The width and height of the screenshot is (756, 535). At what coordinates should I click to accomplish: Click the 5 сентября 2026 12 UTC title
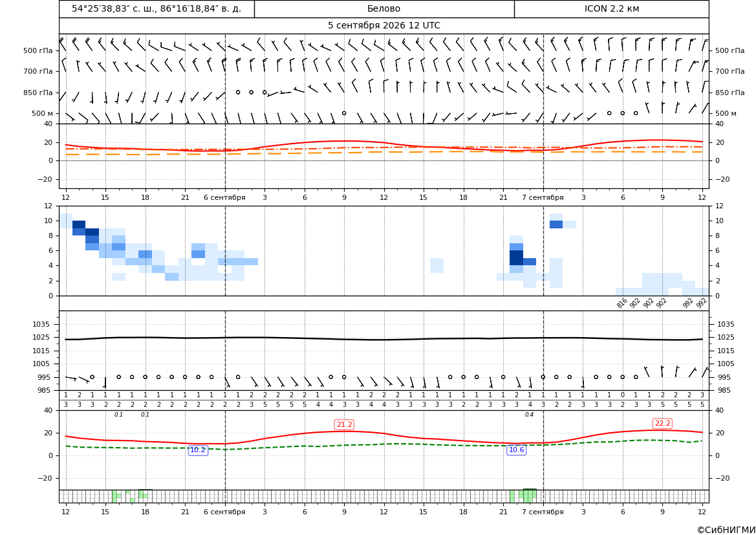point(383,26)
